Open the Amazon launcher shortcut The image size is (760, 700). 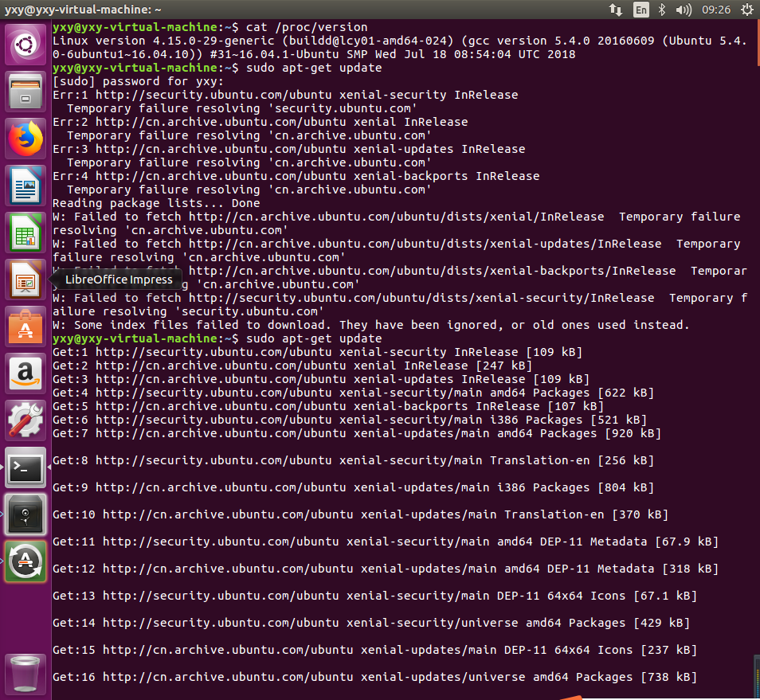point(25,372)
